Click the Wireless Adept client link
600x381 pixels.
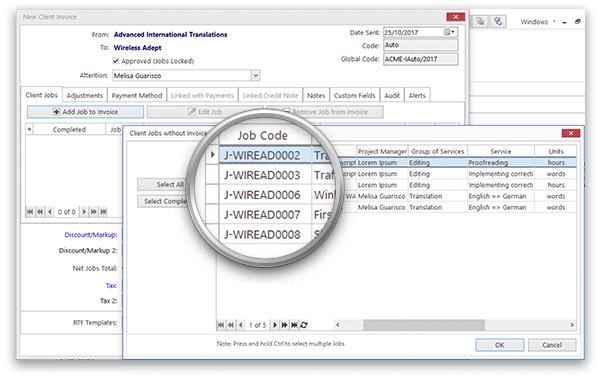click(137, 48)
